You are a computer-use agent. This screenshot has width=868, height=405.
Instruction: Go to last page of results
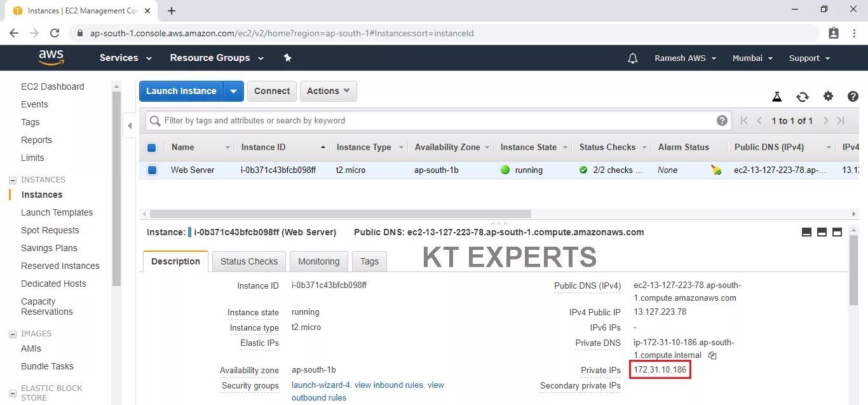tap(841, 121)
